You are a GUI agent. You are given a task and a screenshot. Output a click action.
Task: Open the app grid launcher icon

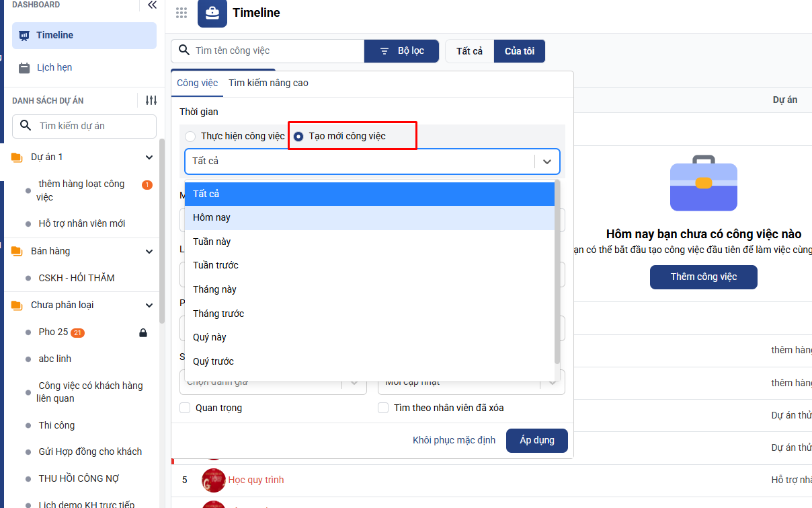click(x=181, y=13)
